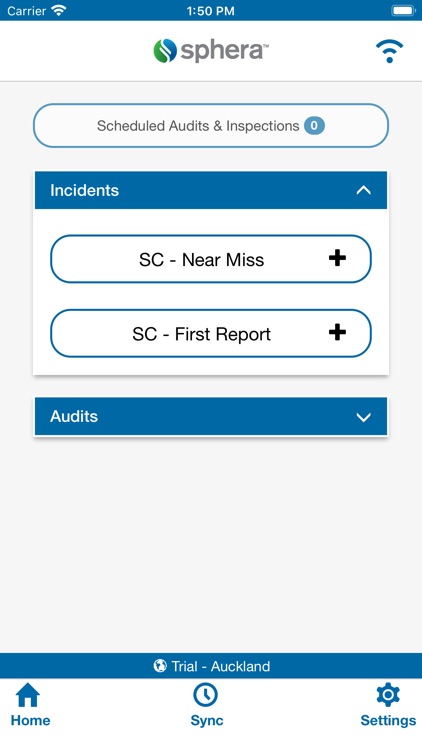Screen dimensions: 422x750
Task: Select the Home tab label
Action: coord(30,720)
